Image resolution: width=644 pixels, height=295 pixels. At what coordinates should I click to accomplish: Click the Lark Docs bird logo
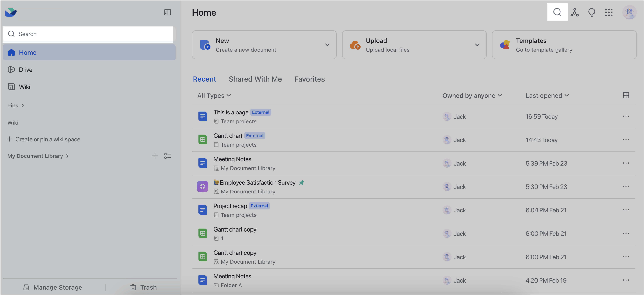[11, 12]
